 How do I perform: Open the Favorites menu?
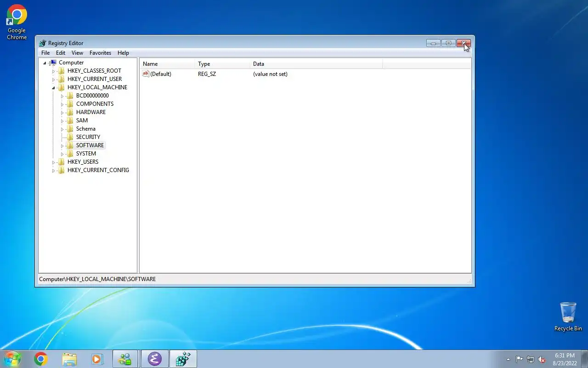click(100, 53)
